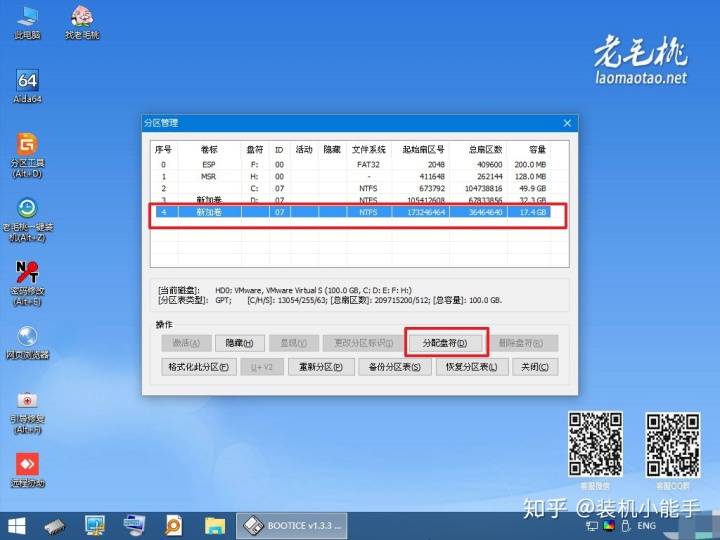Open the 找老毛桃 desktop shortcut

click(82, 22)
